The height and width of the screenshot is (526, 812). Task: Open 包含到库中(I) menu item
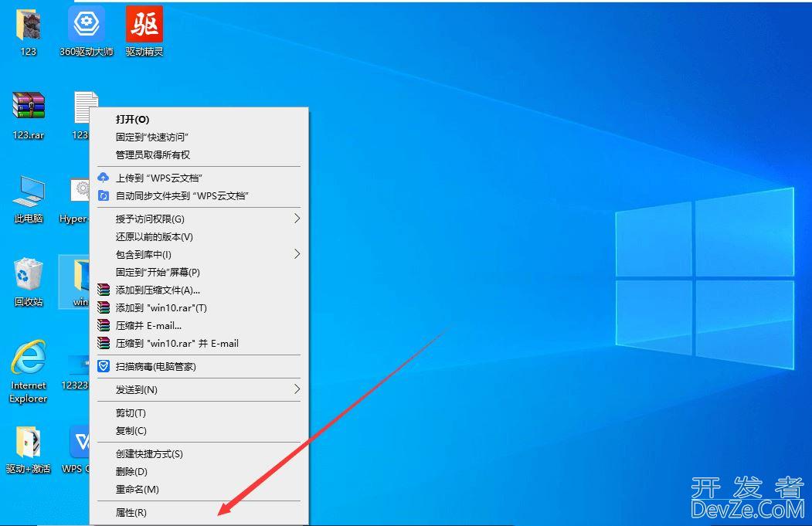(x=199, y=254)
